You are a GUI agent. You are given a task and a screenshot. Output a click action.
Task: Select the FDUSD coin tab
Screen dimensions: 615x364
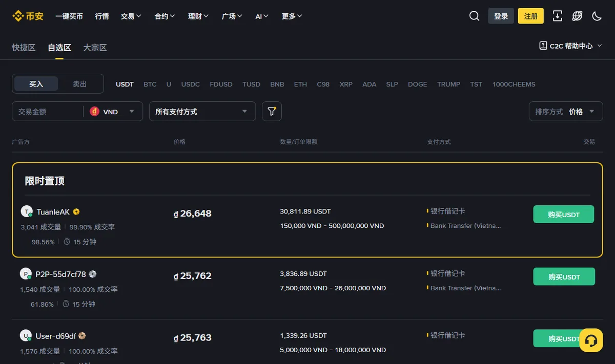coord(221,84)
